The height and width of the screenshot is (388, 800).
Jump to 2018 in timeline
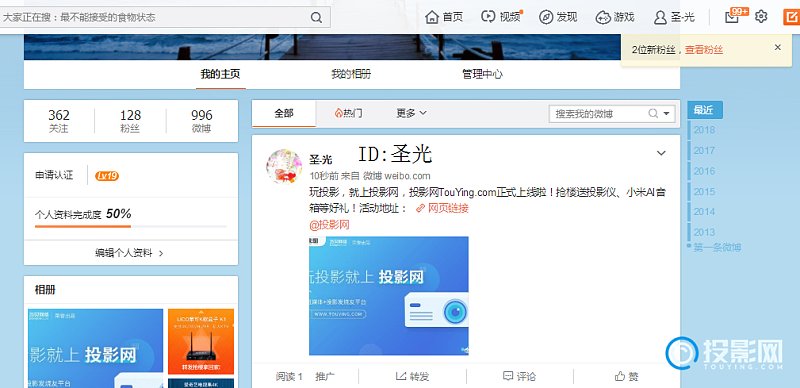(x=704, y=130)
